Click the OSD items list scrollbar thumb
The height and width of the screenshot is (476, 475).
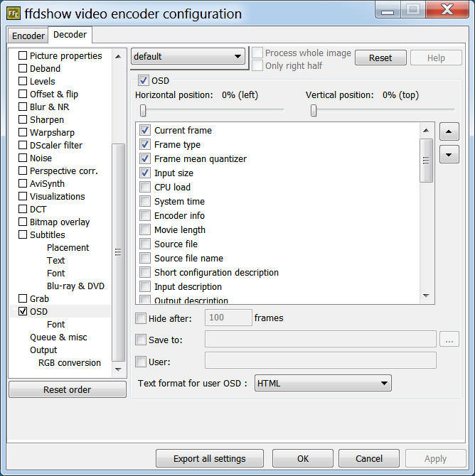426,161
